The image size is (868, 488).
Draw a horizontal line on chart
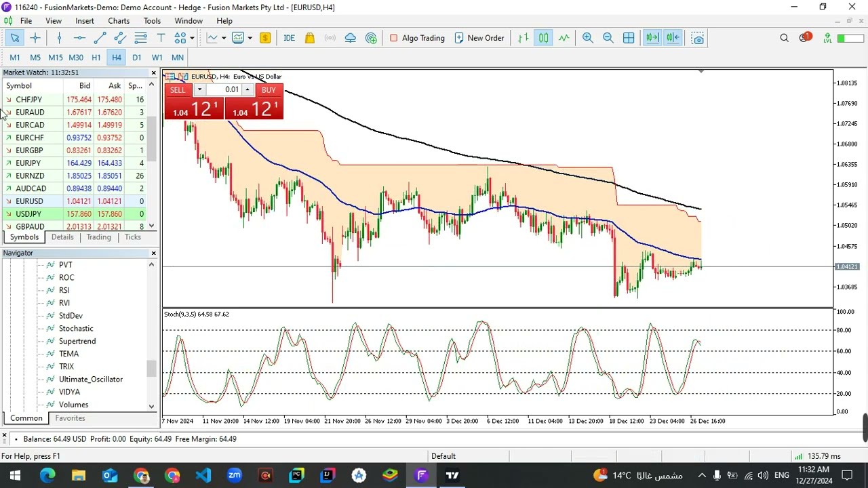point(79,38)
